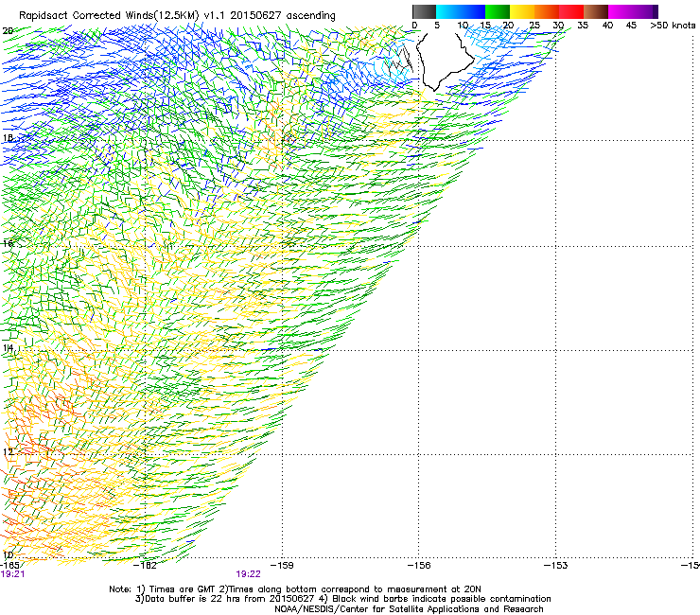Click the orange 25-30 knots legend color
Screen dimensions: 700x615
pos(547,11)
